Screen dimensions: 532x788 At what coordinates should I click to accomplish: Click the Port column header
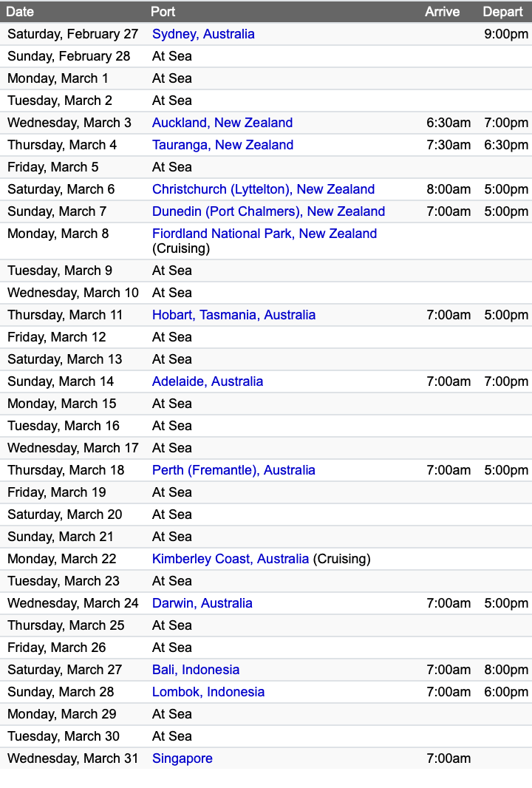(163, 12)
